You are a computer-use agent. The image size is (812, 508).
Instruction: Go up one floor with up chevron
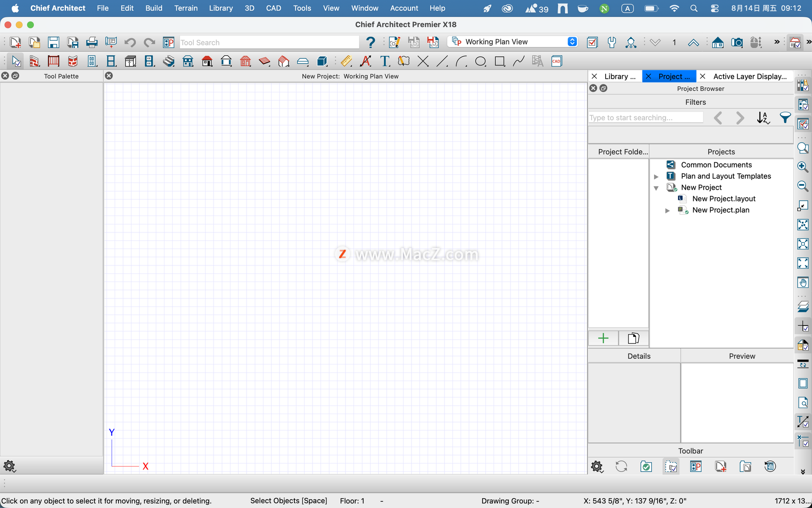pos(693,42)
